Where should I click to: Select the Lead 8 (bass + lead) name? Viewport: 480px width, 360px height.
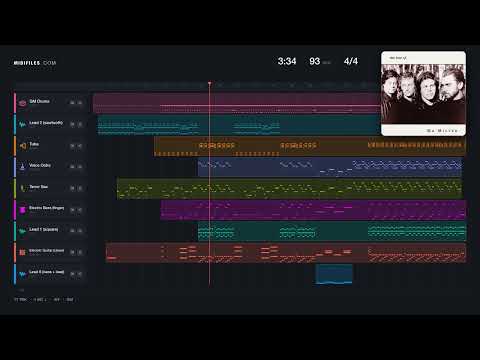pos(47,272)
